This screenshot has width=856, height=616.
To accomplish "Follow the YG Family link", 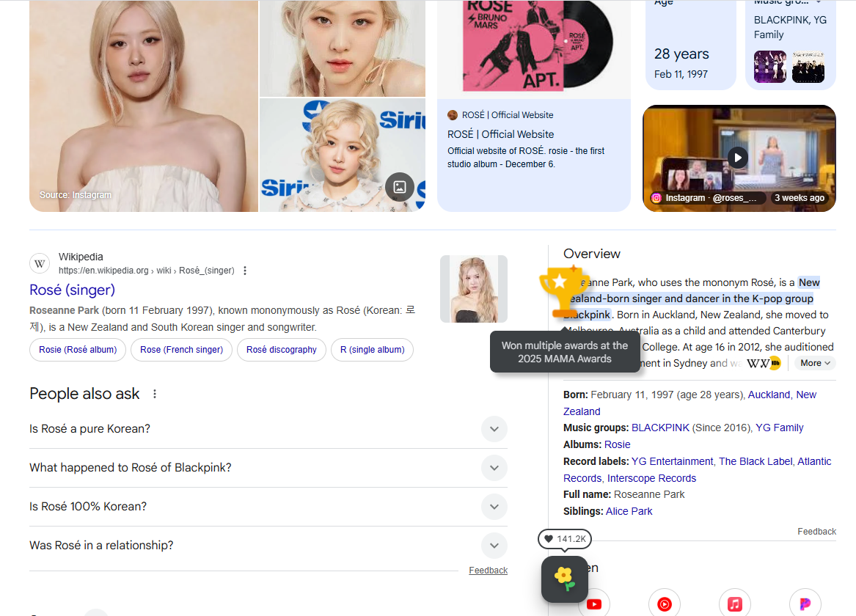I will click(779, 428).
